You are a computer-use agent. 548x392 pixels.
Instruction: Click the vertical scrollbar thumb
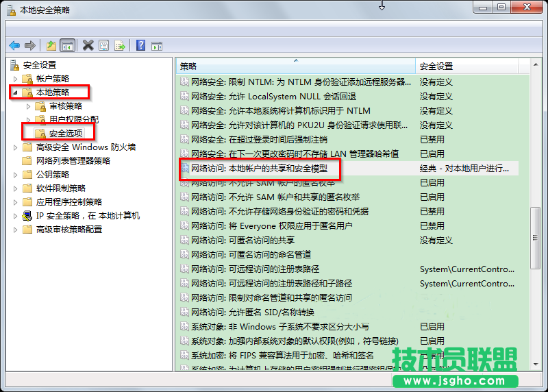[535, 238]
